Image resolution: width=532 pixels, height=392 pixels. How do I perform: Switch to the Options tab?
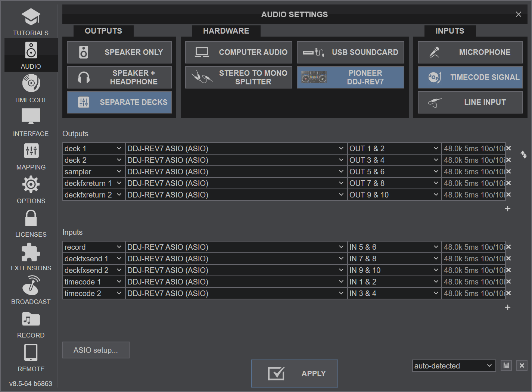tap(31, 190)
